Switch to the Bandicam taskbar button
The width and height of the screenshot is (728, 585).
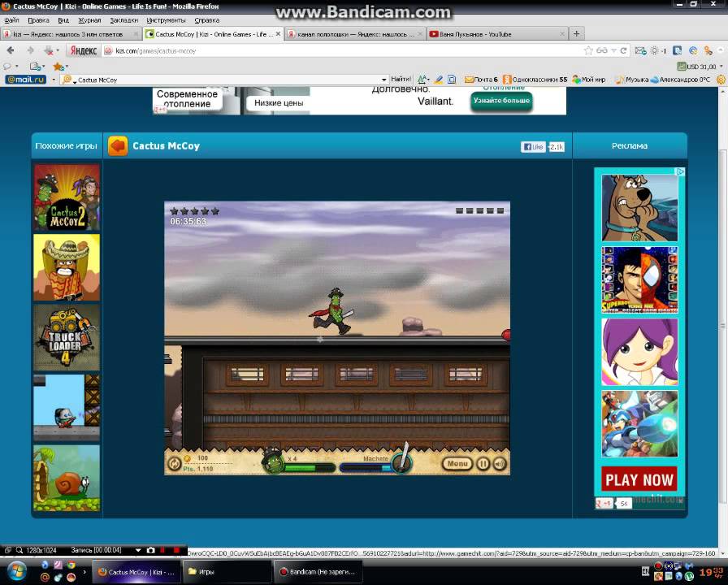318,572
